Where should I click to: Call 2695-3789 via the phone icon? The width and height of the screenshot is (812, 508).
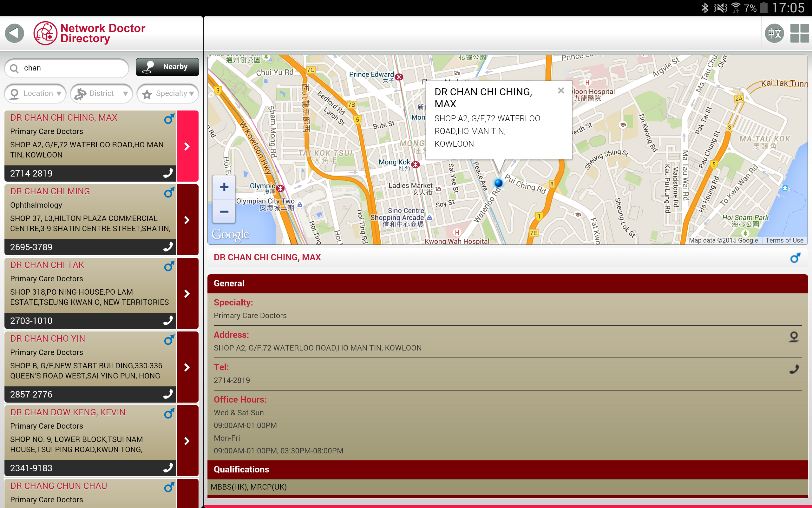pos(168,247)
